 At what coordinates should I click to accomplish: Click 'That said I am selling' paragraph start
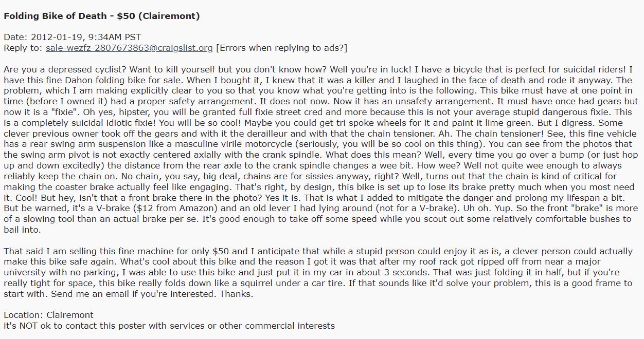(47, 251)
